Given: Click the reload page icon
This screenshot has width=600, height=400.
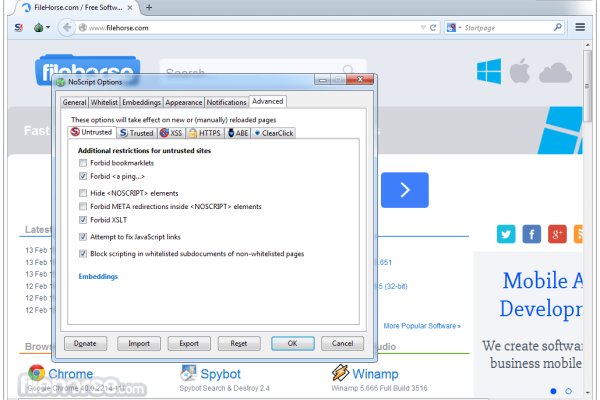Looking at the screenshot, I should pos(433,28).
